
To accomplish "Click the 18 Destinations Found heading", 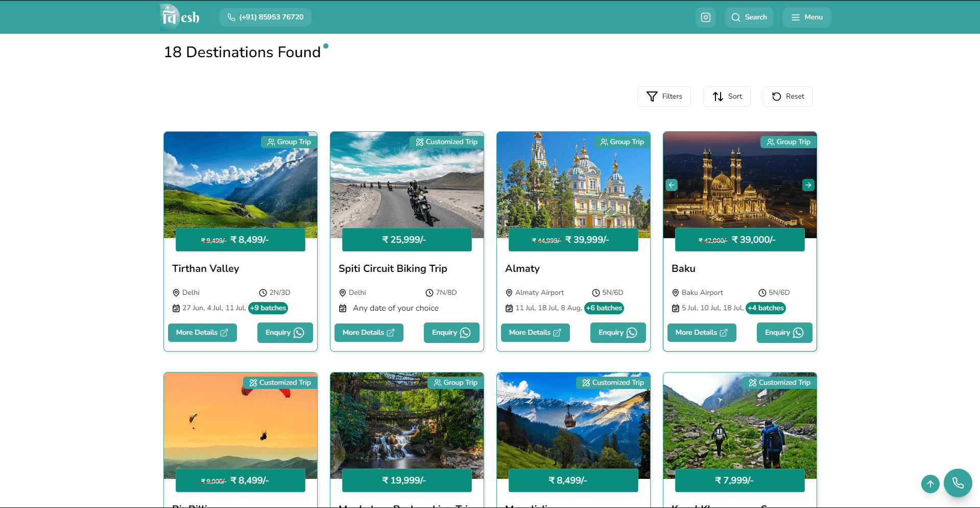I will tap(242, 52).
